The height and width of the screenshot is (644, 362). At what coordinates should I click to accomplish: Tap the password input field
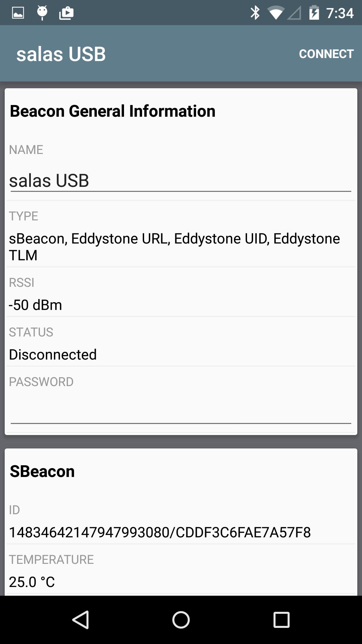[180, 411]
